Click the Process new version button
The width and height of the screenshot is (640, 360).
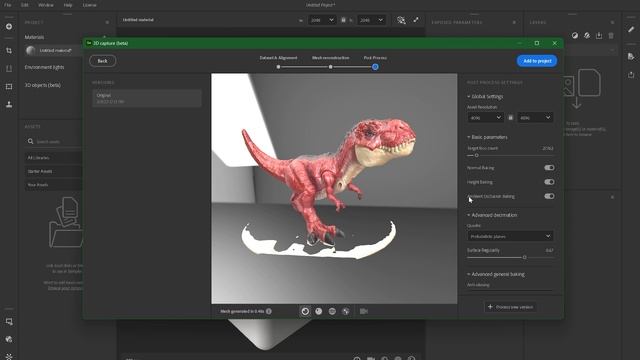tap(510, 307)
